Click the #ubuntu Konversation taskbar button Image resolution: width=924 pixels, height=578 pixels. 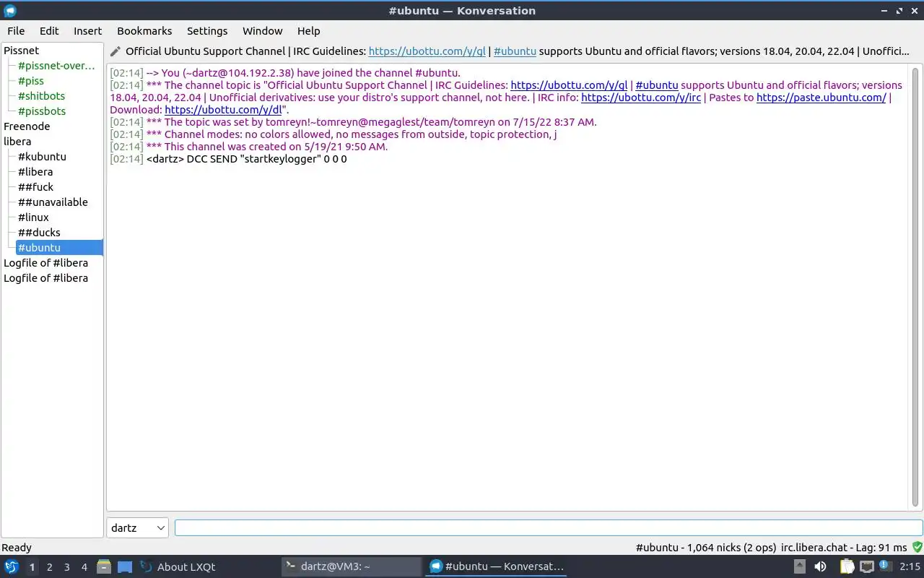[x=497, y=566]
